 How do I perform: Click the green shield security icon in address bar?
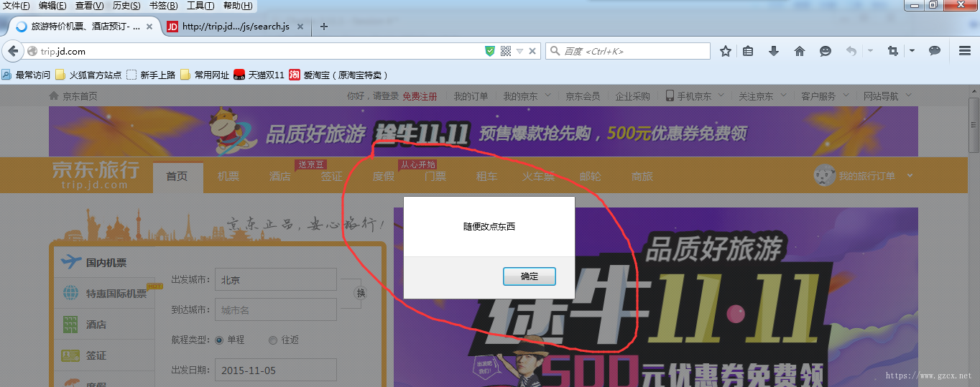(x=490, y=51)
